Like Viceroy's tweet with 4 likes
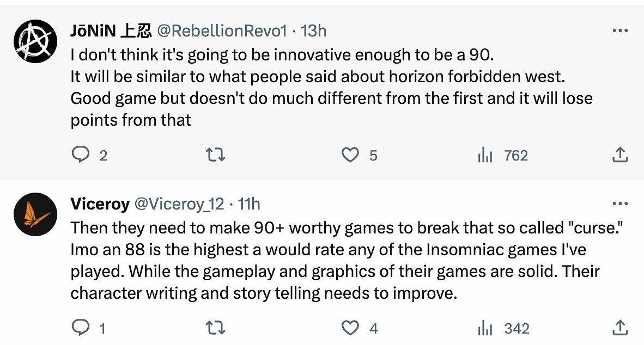This screenshot has height=345, width=644. click(350, 328)
